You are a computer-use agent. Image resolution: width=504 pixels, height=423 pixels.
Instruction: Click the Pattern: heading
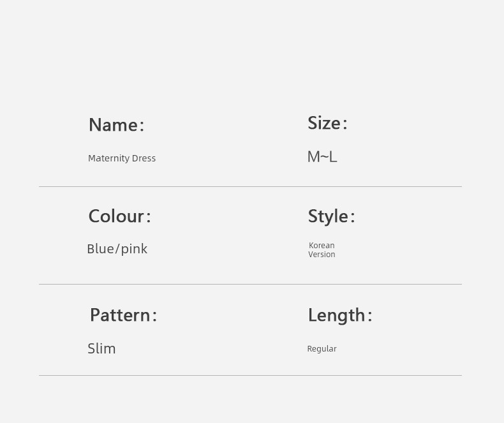(x=123, y=315)
